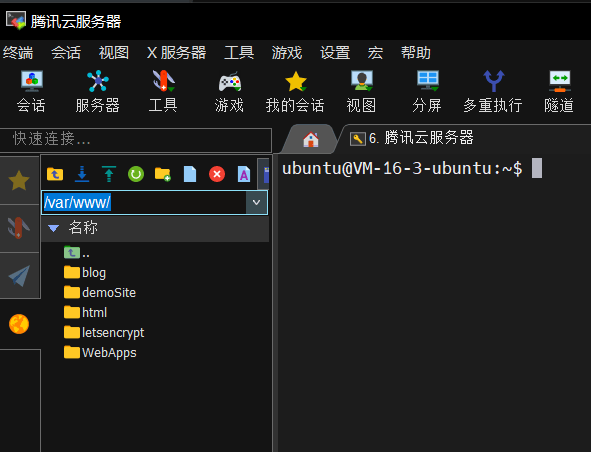Click the /var/www/ path input field
This screenshot has width=591, height=452.
click(144, 202)
